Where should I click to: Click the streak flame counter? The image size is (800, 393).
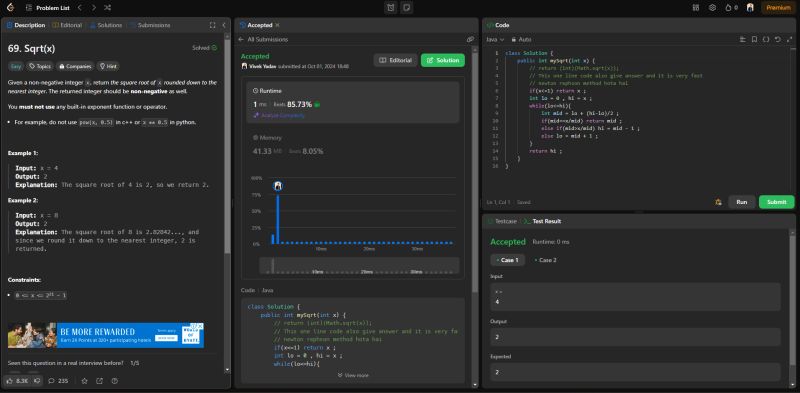731,8
